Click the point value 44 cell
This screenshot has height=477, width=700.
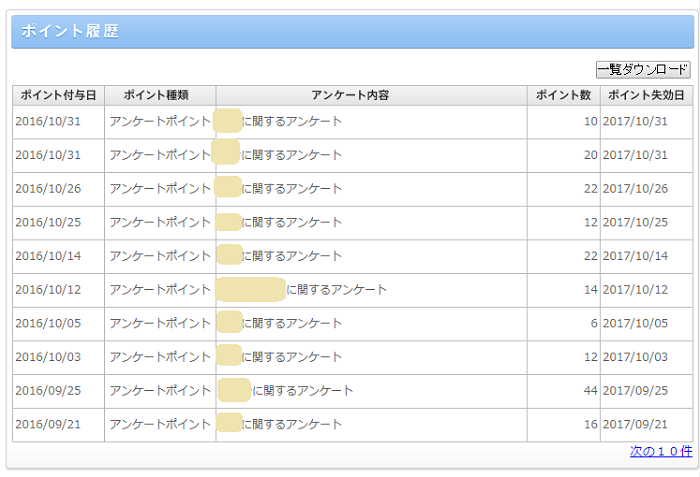[x=589, y=390]
